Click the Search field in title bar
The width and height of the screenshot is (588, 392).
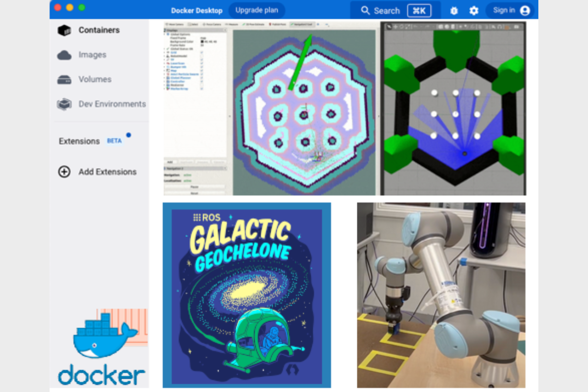[396, 10]
